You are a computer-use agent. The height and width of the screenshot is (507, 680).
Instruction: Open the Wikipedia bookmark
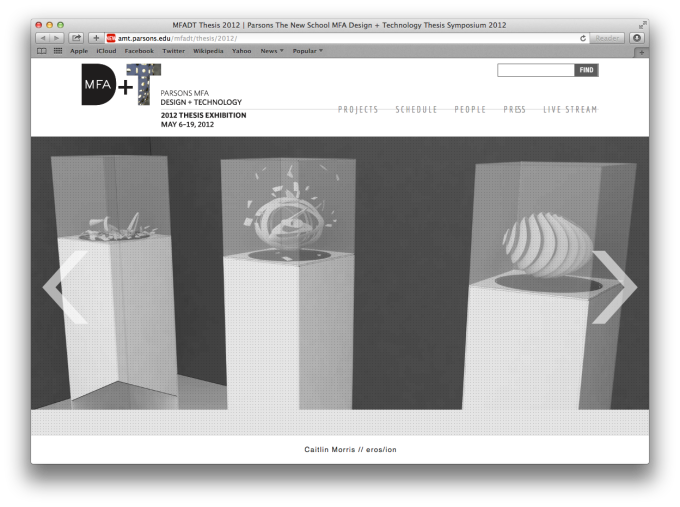(208, 51)
